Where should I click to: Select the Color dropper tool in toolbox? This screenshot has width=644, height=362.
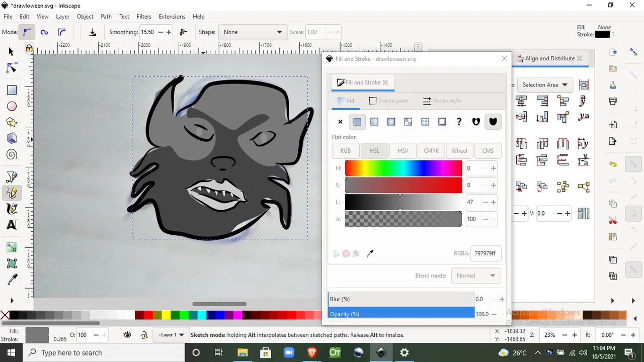12,280
